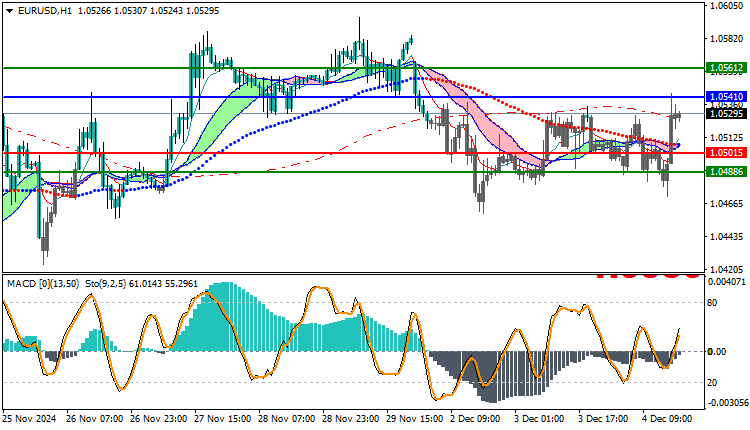Select the blue 1.05410 price level tag
Image resolution: width=750 pixels, height=430 pixels.
[x=727, y=97]
